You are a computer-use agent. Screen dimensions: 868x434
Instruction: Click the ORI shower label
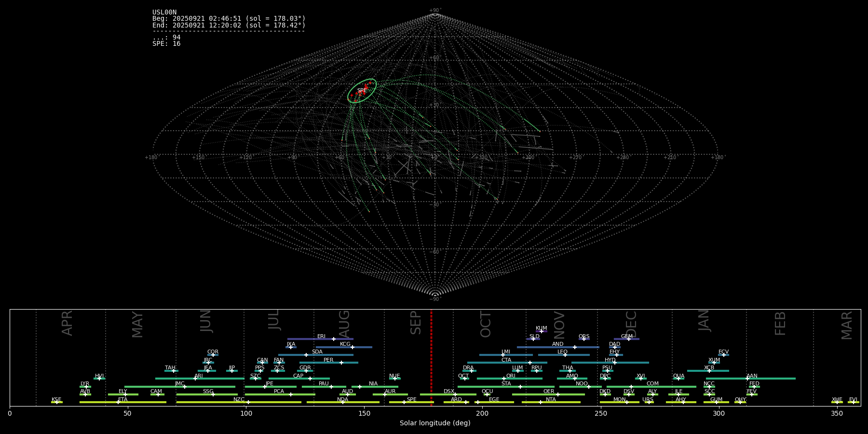(x=511, y=376)
